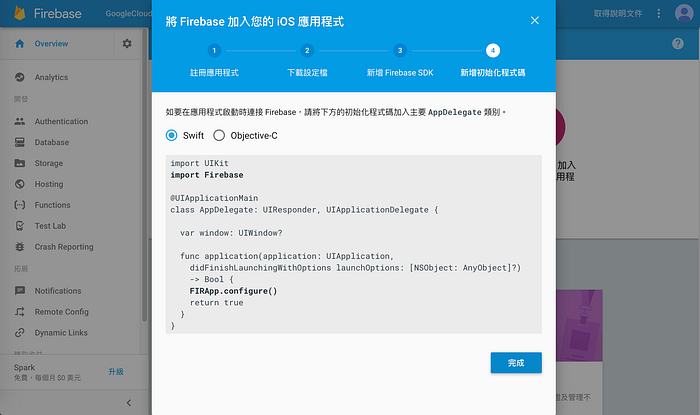Open Notifications in the sidebar
This screenshot has height=415, width=700.
click(58, 291)
